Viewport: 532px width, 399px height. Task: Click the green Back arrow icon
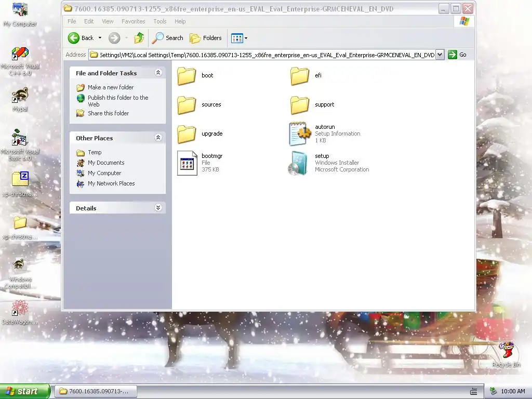[x=74, y=38]
